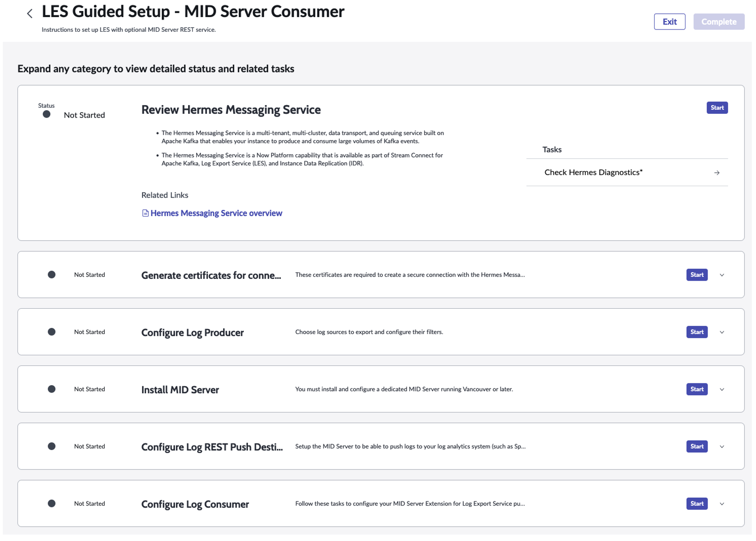Image resolution: width=756 pixels, height=541 pixels.
Task: Click the Related Links label
Action: [x=165, y=195]
